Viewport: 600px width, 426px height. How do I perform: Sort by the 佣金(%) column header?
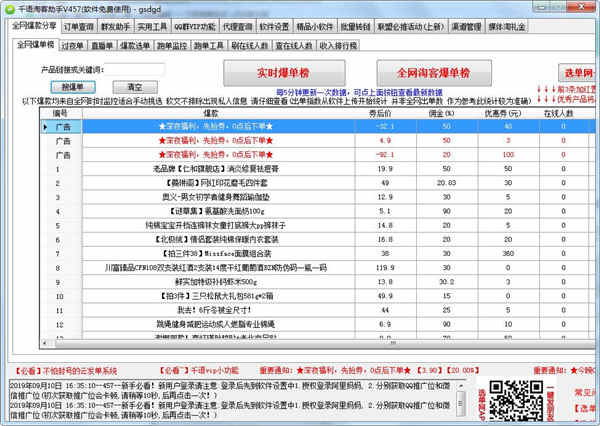click(x=447, y=113)
